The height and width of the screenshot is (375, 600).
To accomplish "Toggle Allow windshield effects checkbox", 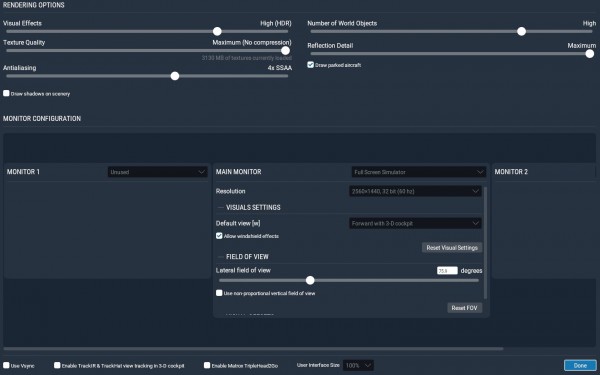I will coord(219,236).
